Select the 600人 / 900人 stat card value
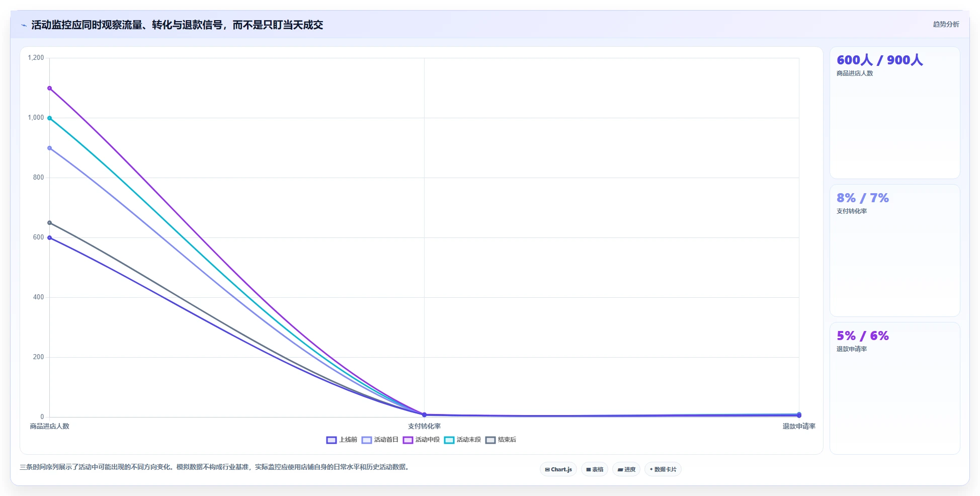The height and width of the screenshot is (496, 980). click(x=880, y=60)
